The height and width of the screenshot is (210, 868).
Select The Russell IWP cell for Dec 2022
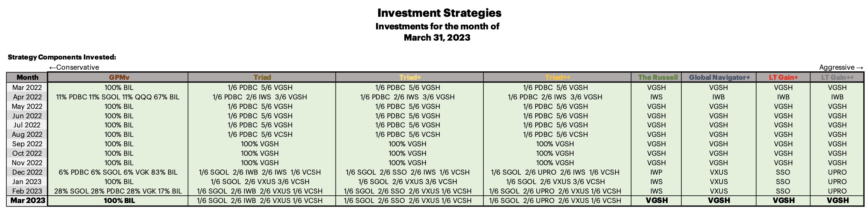pos(656,172)
